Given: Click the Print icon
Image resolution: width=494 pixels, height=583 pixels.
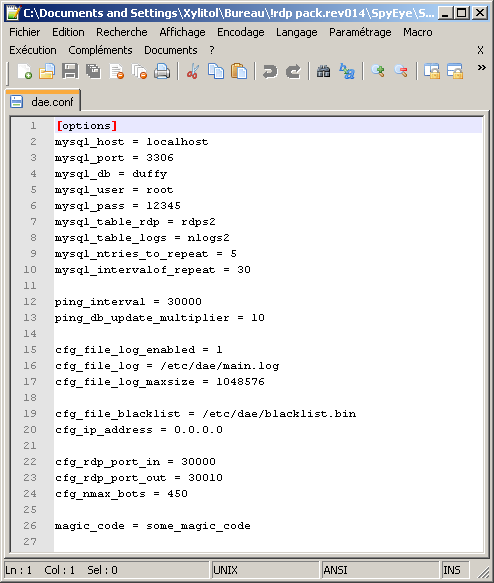Looking at the screenshot, I should 162,71.
